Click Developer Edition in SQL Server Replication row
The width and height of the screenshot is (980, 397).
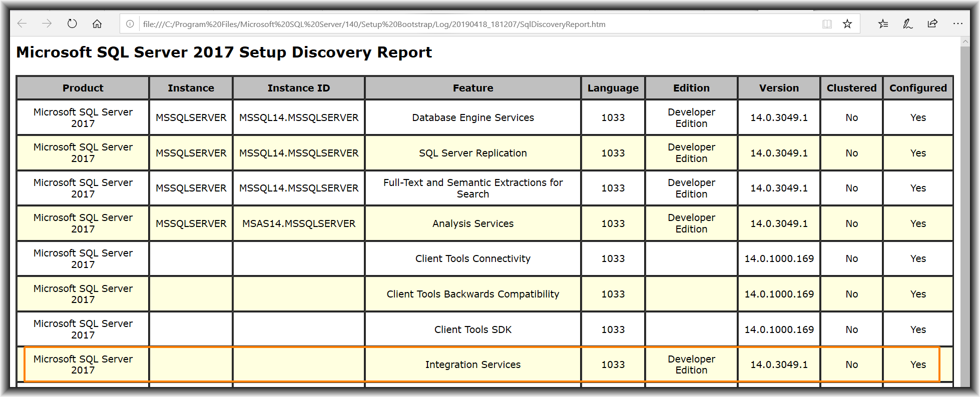point(692,153)
